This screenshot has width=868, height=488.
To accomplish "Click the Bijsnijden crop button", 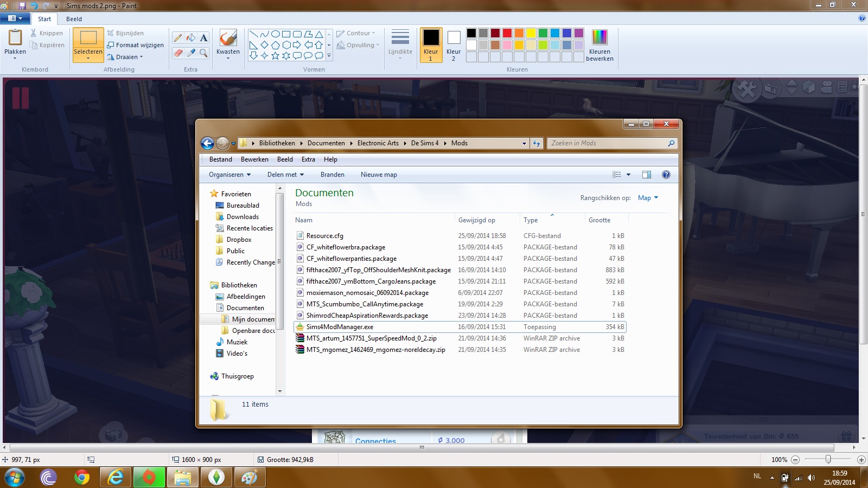I will point(125,33).
